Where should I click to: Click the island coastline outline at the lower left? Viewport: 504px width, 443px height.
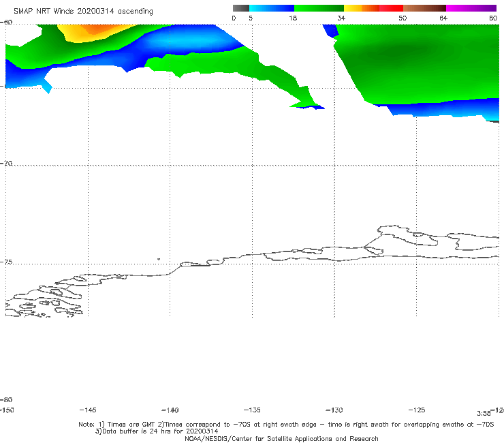pos(45,301)
